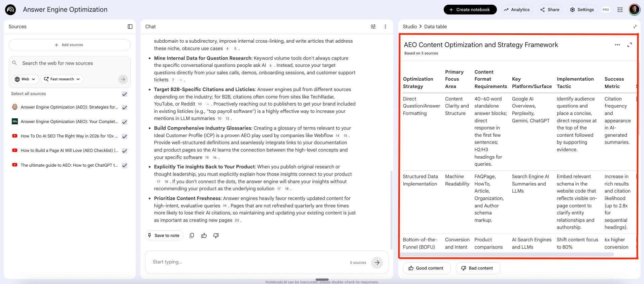Submit web source search arrow
Screen dimensions: 644x284
(123, 79)
